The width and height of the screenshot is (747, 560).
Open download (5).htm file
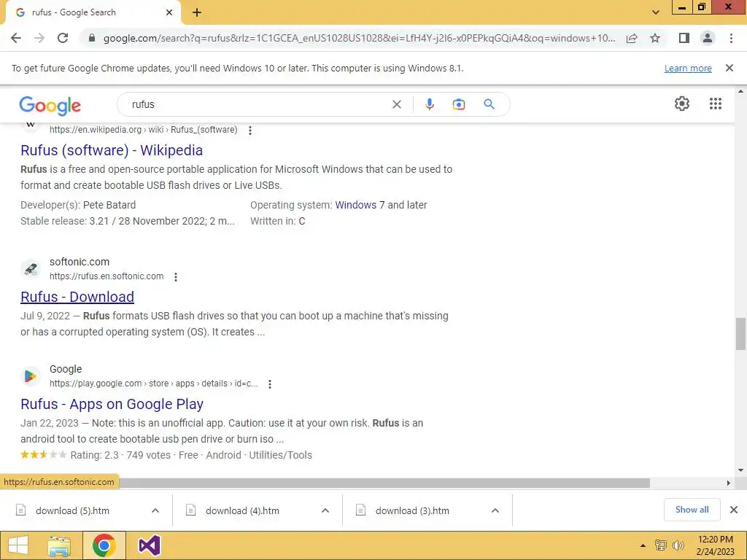point(72,510)
